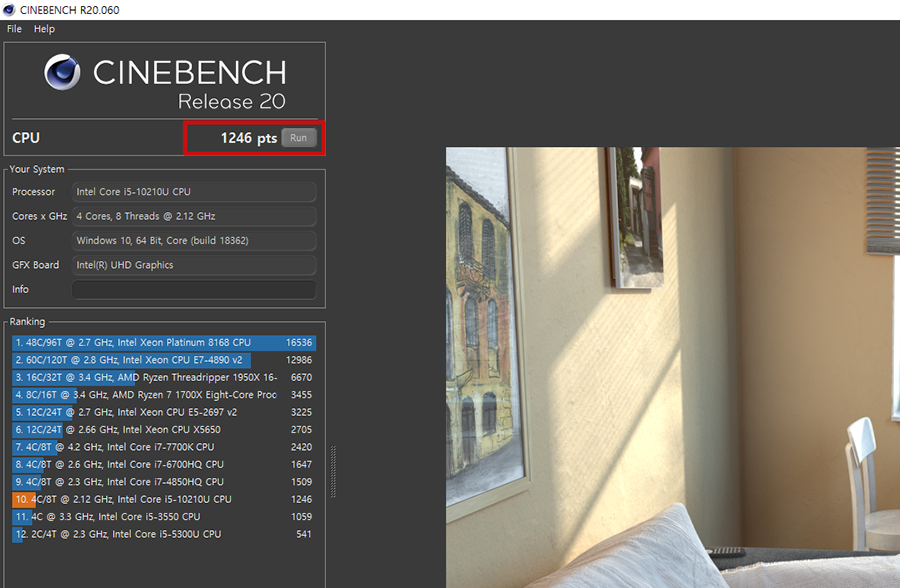Click the score 541 in ranking

pos(304,534)
